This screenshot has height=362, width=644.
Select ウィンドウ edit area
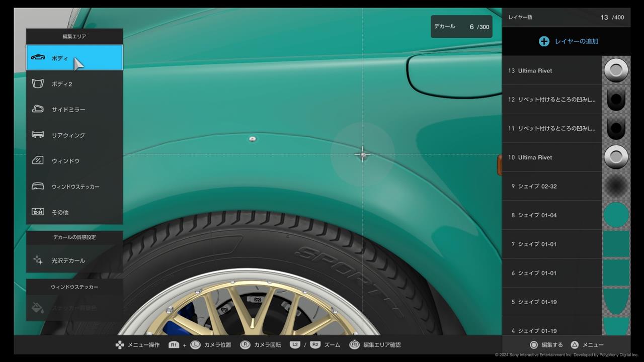[74, 160]
